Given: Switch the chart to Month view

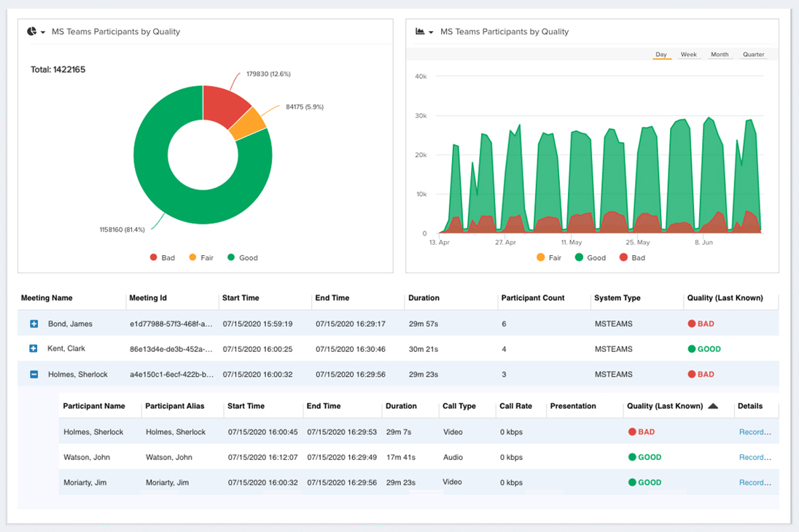Looking at the screenshot, I should point(720,55).
